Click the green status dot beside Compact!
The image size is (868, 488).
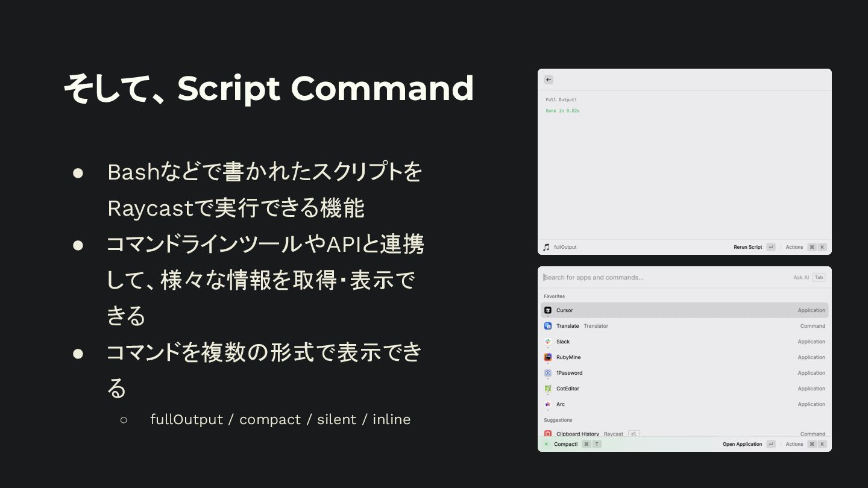546,444
